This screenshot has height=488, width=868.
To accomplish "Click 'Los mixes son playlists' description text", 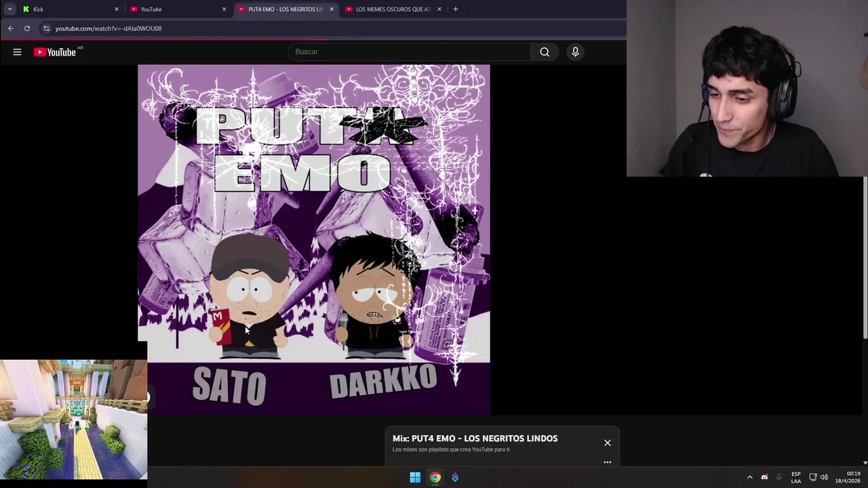I will point(451,449).
